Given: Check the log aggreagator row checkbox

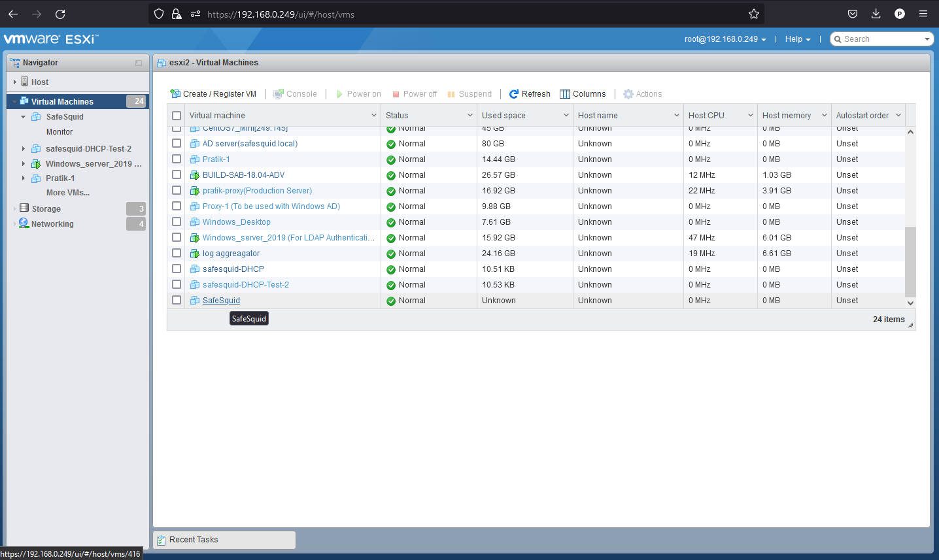Looking at the screenshot, I should pos(177,253).
